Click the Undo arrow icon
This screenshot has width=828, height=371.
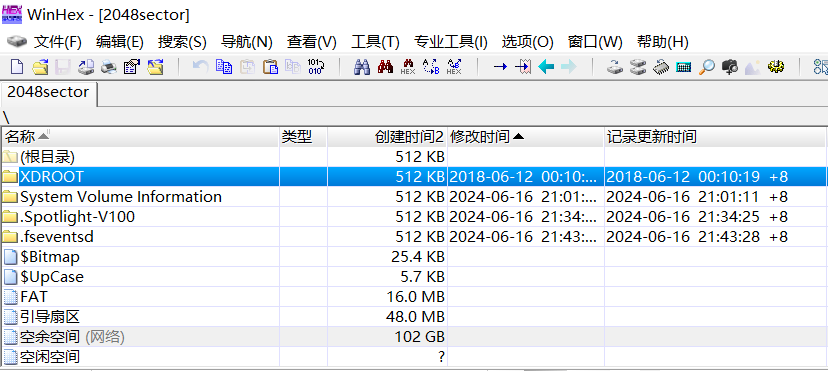(200, 67)
